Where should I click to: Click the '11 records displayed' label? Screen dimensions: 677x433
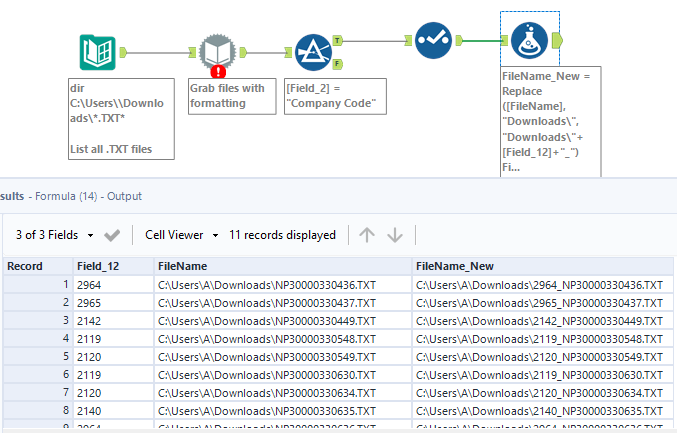(x=282, y=235)
